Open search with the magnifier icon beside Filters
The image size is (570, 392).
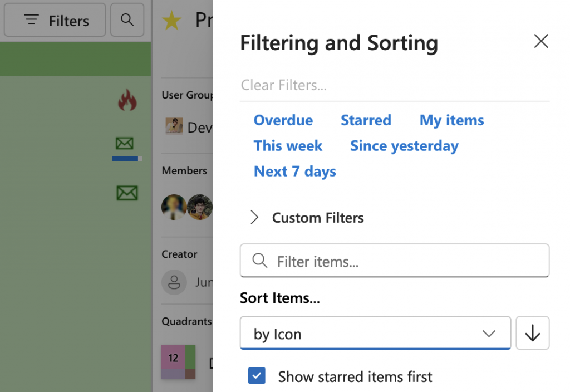[127, 19]
